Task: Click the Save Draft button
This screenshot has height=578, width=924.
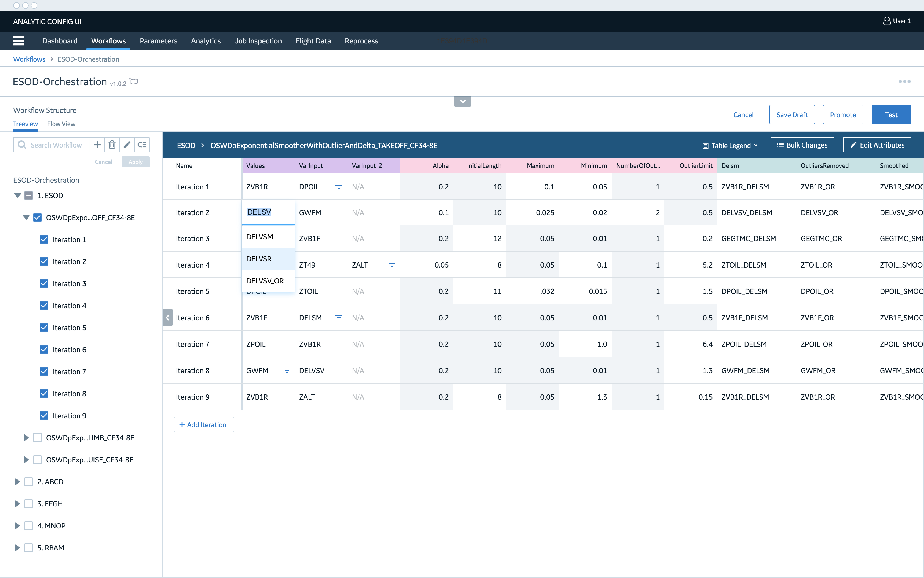Action: click(x=792, y=115)
